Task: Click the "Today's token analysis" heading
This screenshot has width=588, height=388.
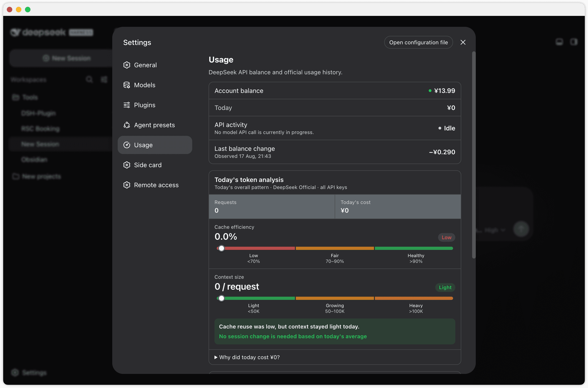Action: click(x=249, y=180)
